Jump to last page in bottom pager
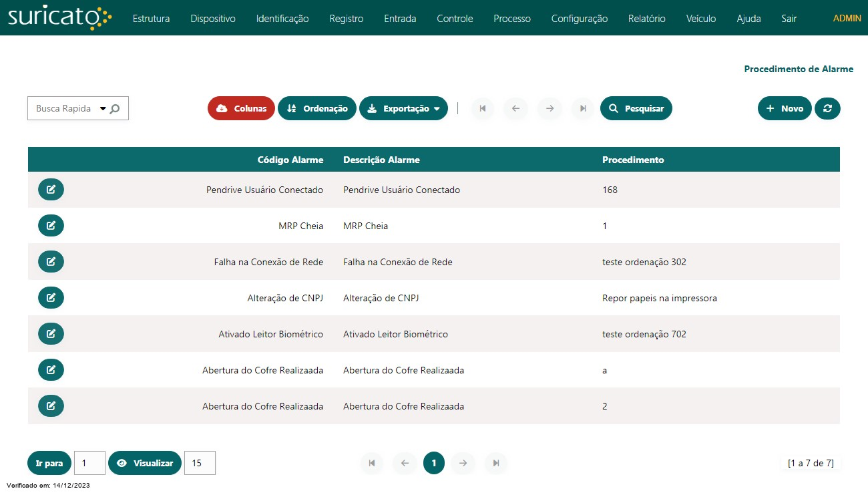868x495 pixels. [x=496, y=463]
